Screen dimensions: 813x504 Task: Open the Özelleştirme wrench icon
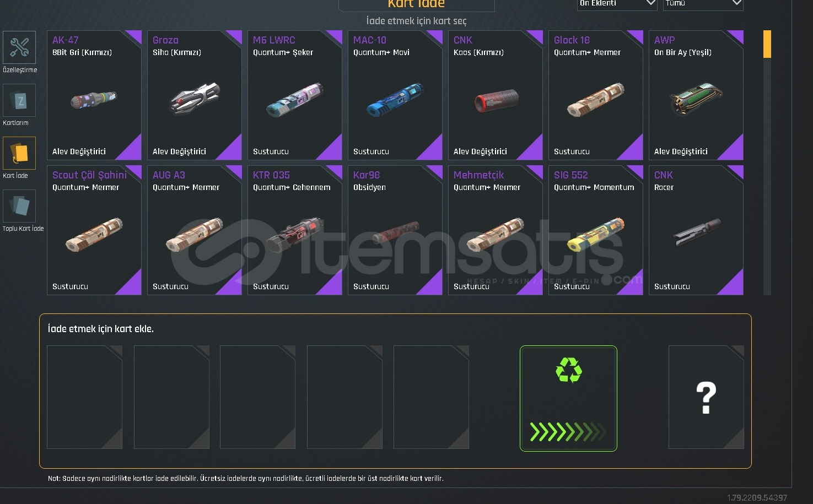click(x=19, y=47)
